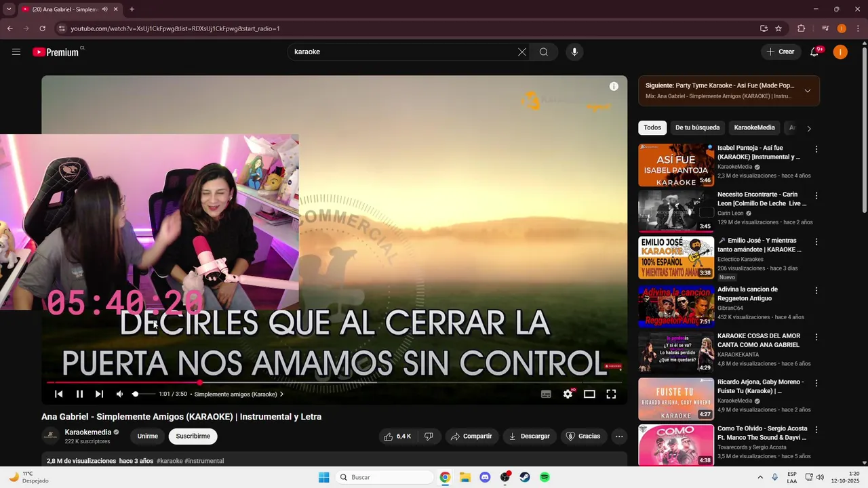Open a new browser tab
Image resolution: width=868 pixels, height=488 pixels.
[x=132, y=9]
